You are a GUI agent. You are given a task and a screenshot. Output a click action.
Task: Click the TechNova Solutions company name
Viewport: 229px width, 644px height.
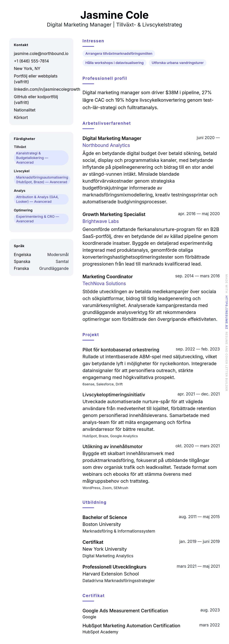pyautogui.click(x=104, y=284)
